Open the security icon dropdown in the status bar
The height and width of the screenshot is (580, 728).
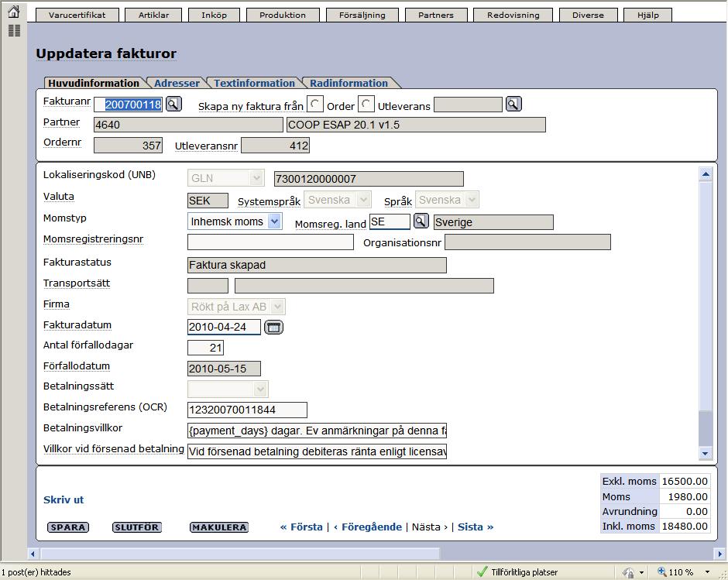(x=641, y=572)
